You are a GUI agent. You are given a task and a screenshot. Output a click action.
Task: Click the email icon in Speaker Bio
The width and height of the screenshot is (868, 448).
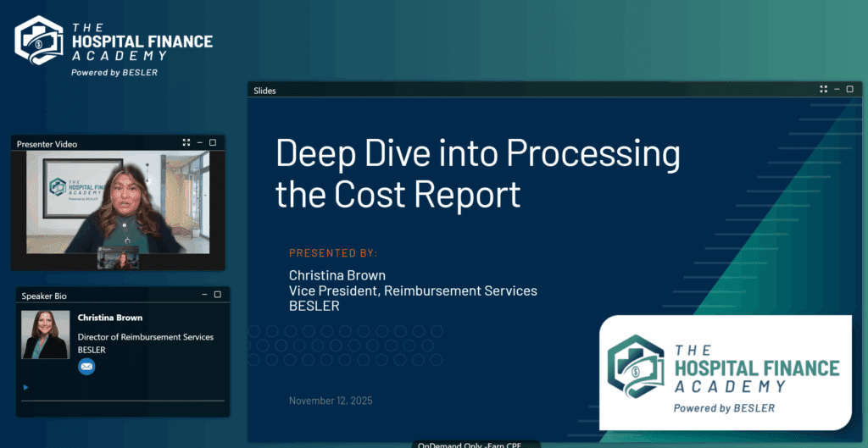86,366
